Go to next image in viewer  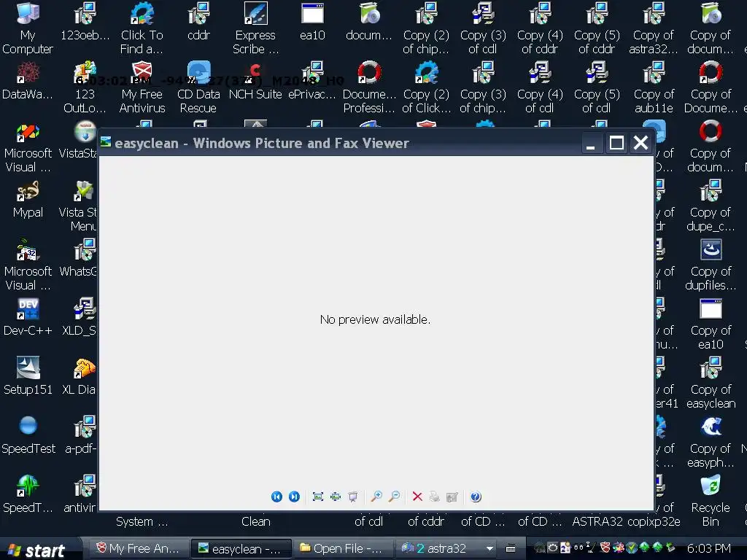tap(294, 497)
